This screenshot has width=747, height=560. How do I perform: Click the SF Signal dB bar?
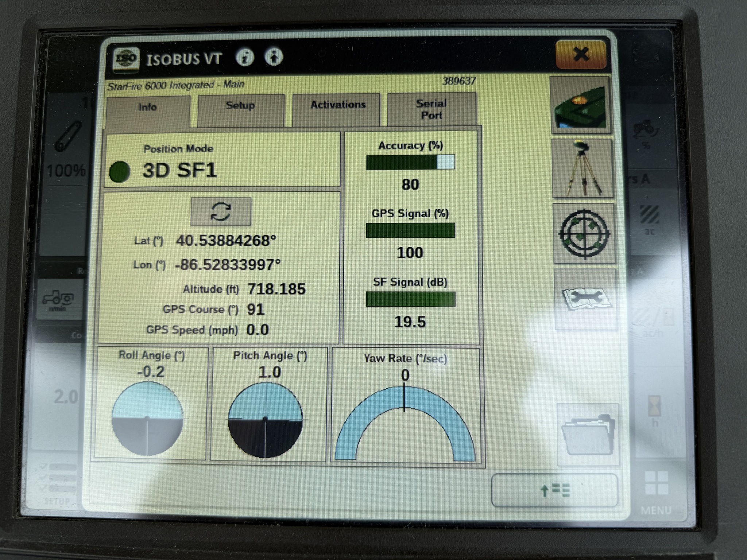[410, 299]
